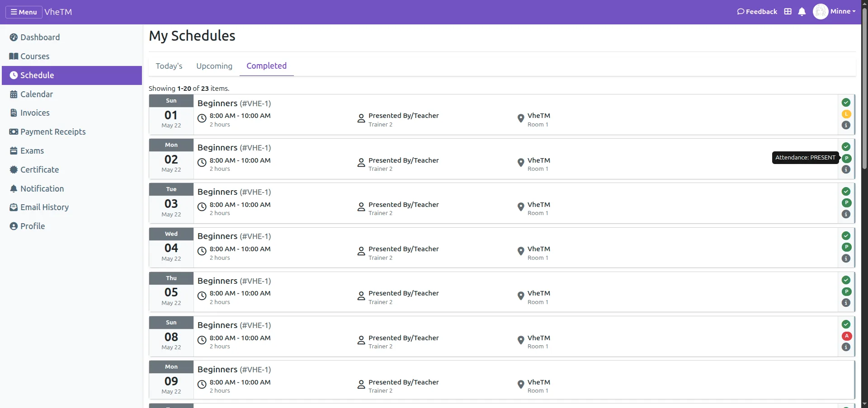
Task: Open the hamburger Menu button
Action: coord(24,12)
